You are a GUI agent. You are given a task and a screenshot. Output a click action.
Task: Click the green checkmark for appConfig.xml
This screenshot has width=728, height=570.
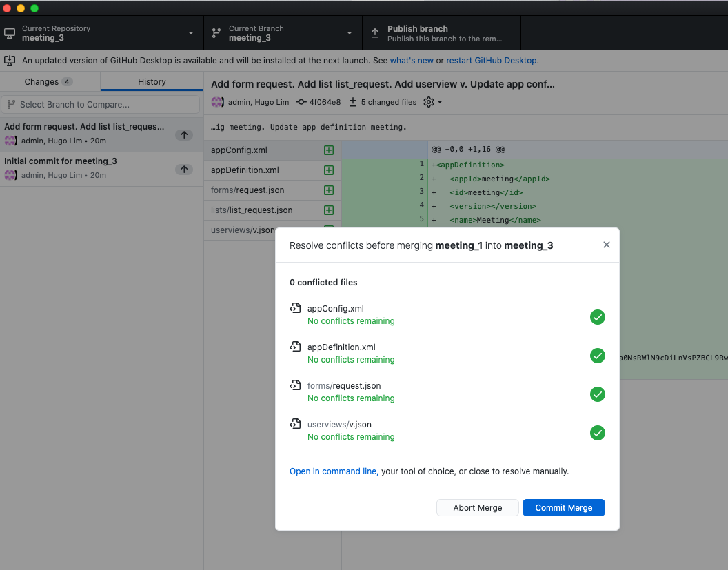[597, 317]
